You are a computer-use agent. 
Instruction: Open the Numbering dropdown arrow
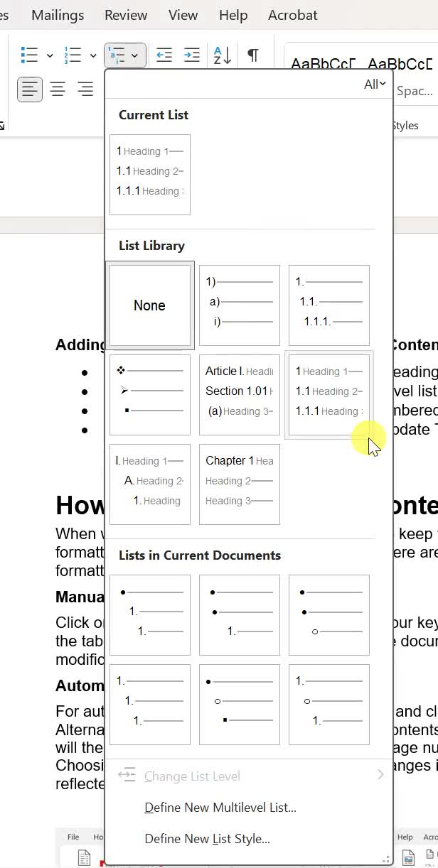pyautogui.click(x=93, y=55)
